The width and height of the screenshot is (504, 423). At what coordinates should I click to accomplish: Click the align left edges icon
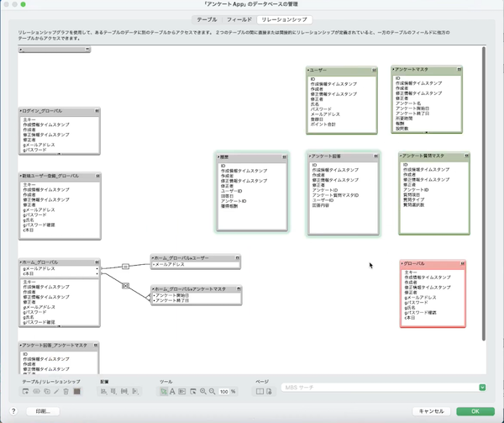[x=104, y=392]
